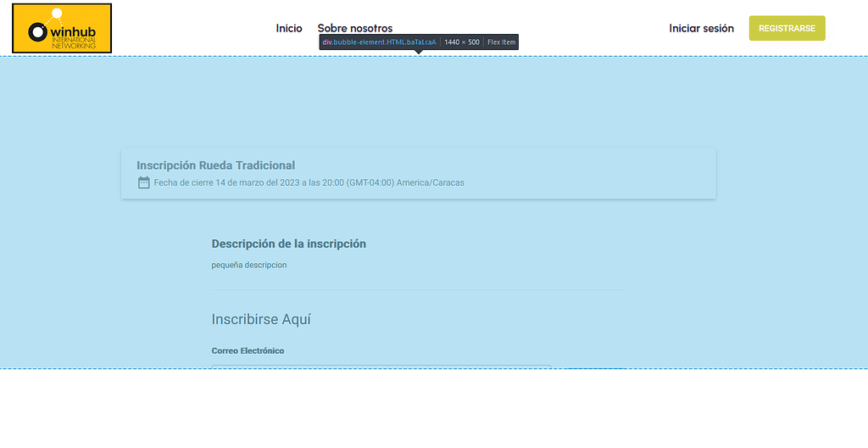
Task: Click the divider line below description
Action: (419, 289)
